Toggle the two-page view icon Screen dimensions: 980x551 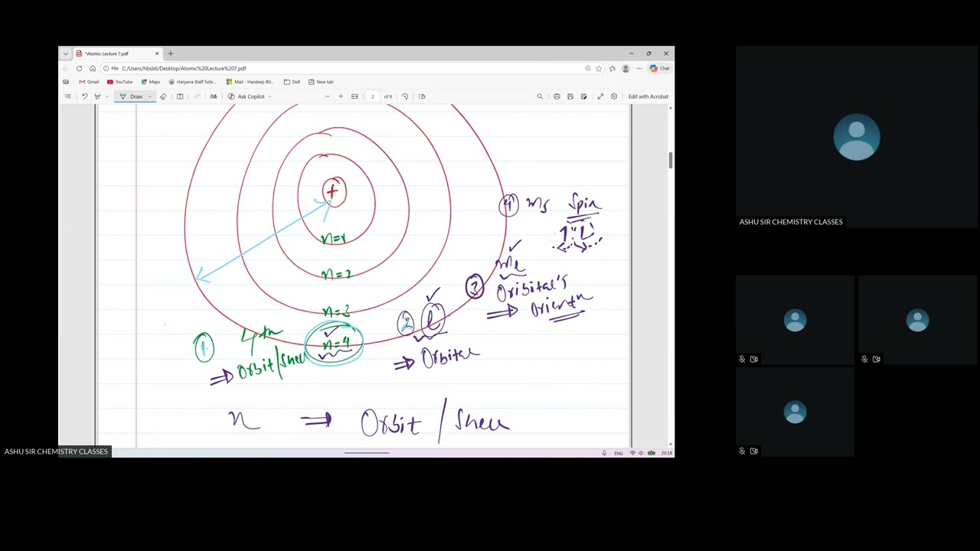[x=422, y=96]
